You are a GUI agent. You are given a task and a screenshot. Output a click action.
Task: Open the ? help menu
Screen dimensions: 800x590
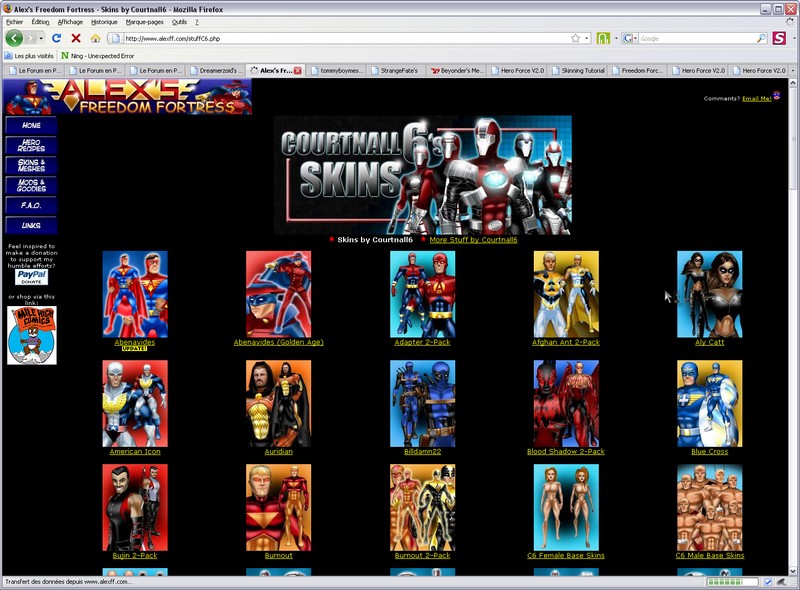point(196,22)
